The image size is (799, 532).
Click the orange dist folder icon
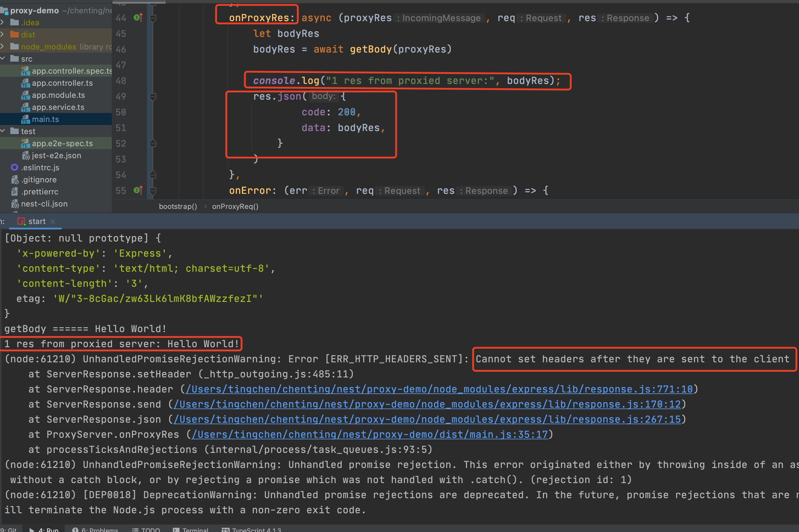pyautogui.click(x=14, y=34)
